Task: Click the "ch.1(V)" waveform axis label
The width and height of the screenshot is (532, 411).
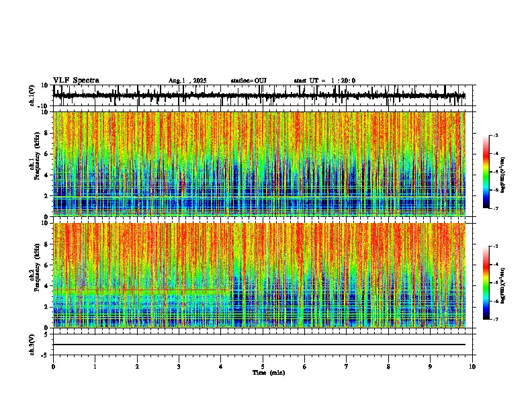Action: coord(32,95)
